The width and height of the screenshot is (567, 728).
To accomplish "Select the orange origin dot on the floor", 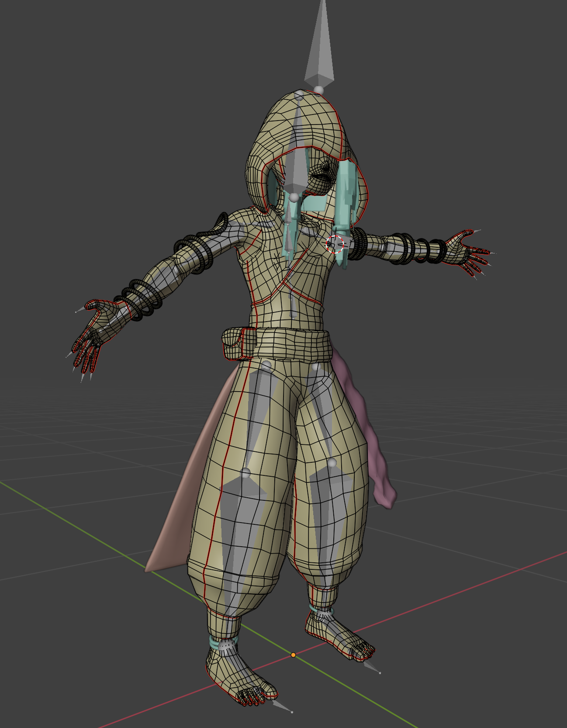I will click(294, 655).
